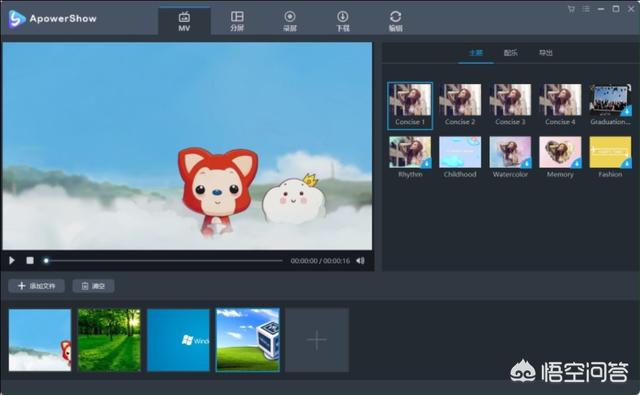Mute the preview volume speaker icon

click(360, 260)
